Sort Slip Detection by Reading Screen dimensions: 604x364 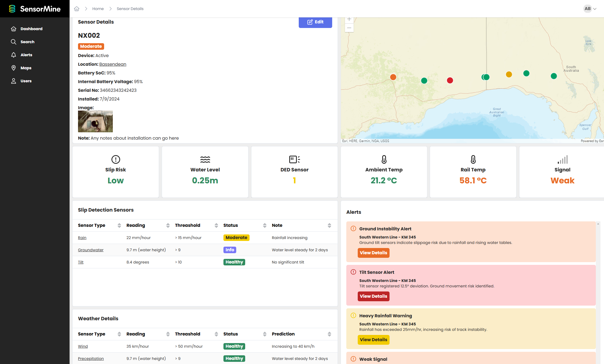[x=168, y=225]
